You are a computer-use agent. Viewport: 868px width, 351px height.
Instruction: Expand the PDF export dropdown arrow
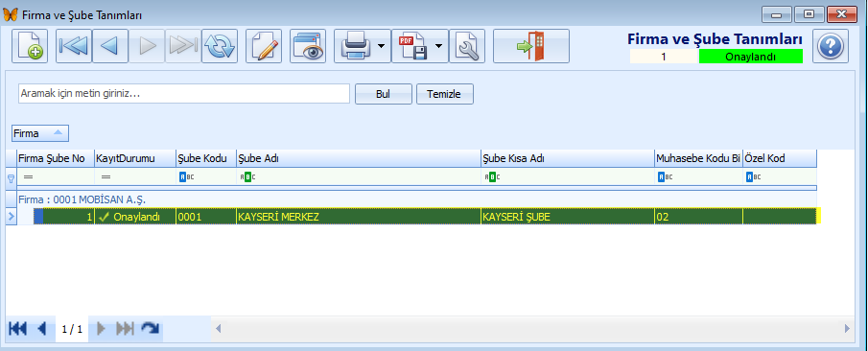[439, 46]
